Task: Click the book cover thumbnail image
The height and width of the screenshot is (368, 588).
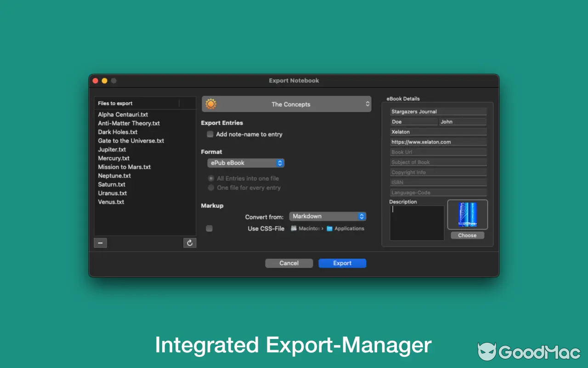Action: click(x=467, y=214)
